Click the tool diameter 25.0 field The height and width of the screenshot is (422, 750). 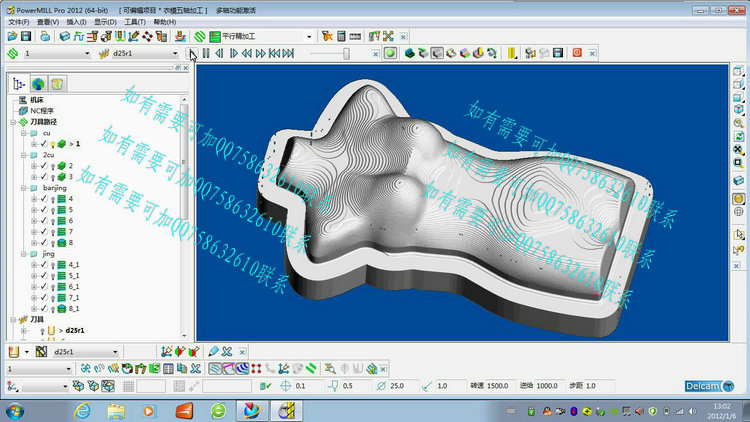(x=403, y=386)
